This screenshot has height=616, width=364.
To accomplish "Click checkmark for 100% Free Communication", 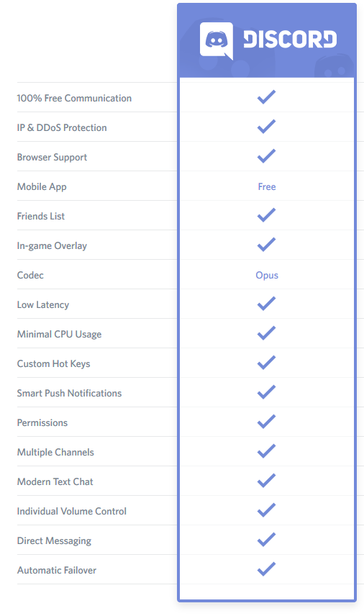I will pyautogui.click(x=267, y=97).
